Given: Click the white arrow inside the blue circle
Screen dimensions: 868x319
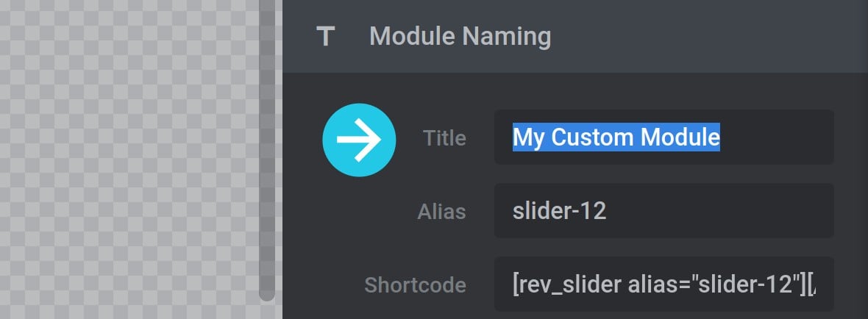Looking at the screenshot, I should [359, 140].
